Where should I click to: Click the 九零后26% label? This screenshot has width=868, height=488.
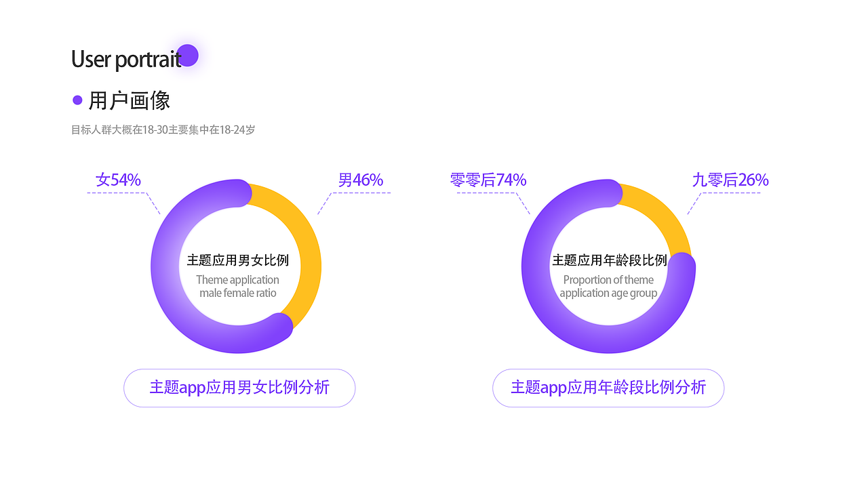(730, 180)
